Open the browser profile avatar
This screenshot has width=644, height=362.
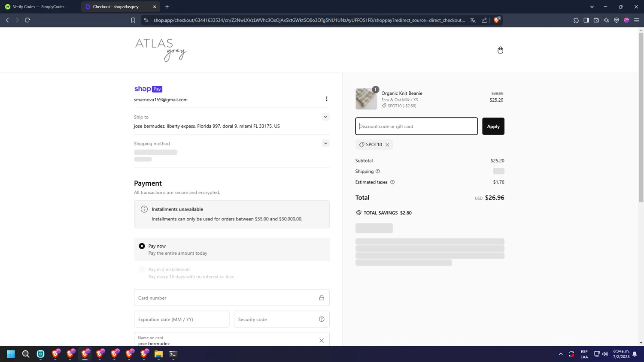626,20
